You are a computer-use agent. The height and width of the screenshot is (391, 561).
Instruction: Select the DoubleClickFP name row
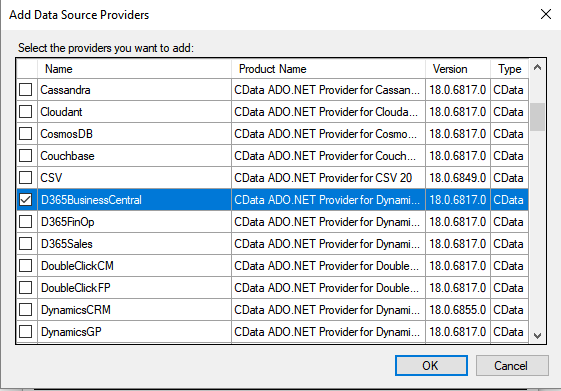tap(135, 288)
